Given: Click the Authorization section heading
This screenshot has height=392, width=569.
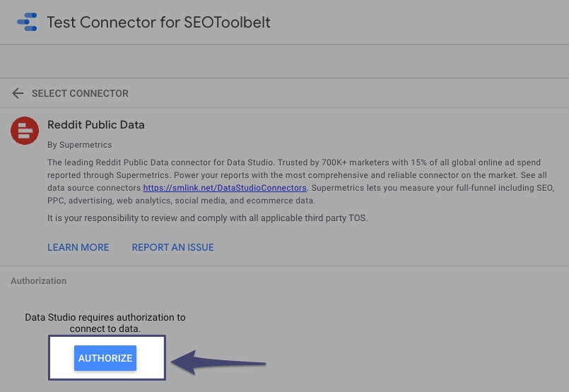Looking at the screenshot, I should (38, 280).
